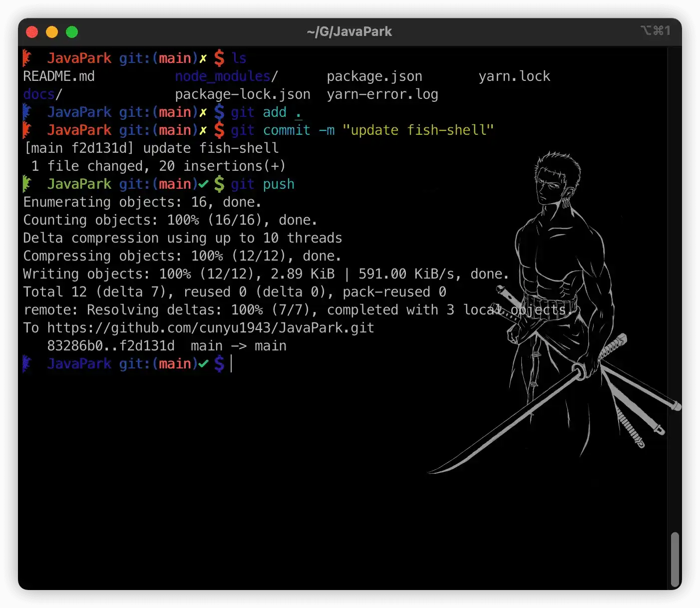700x608 pixels.
Task: Click the ~/G/JavaPark window title
Action: click(349, 31)
